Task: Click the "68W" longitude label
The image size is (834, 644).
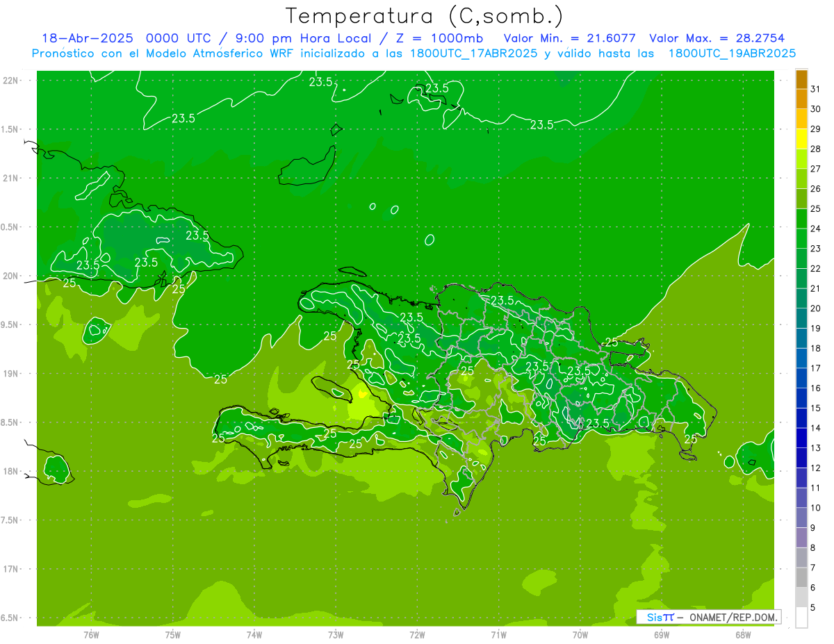Action: point(743,634)
